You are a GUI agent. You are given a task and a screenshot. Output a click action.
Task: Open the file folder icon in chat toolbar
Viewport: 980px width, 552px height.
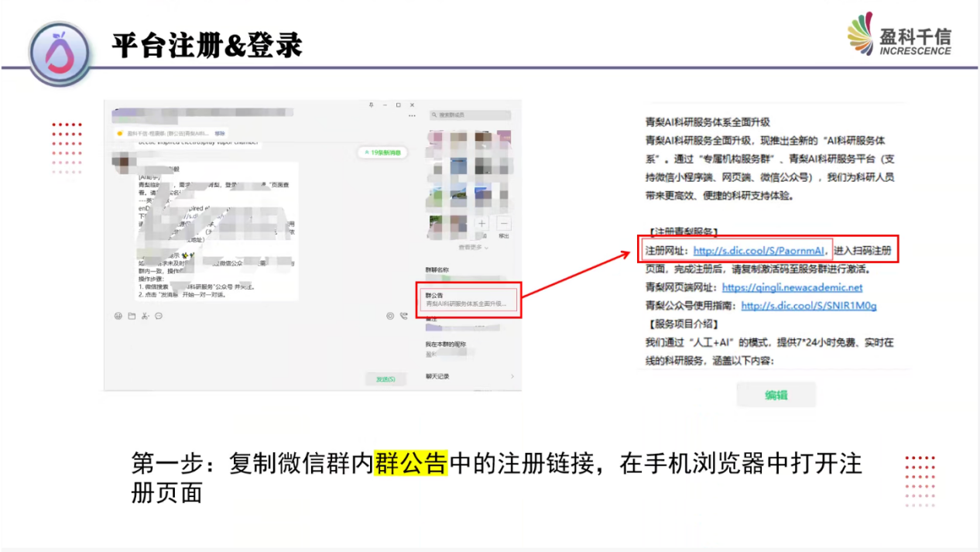[x=132, y=316]
